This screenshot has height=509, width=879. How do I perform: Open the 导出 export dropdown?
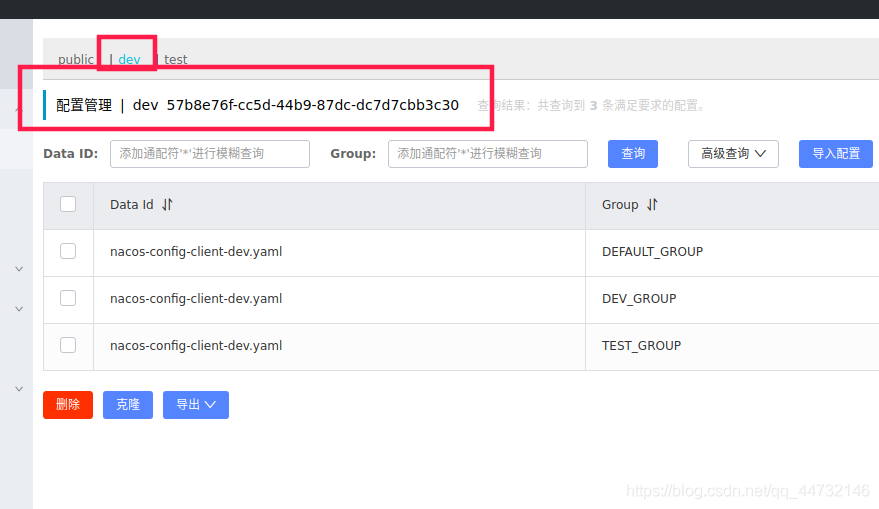point(196,405)
